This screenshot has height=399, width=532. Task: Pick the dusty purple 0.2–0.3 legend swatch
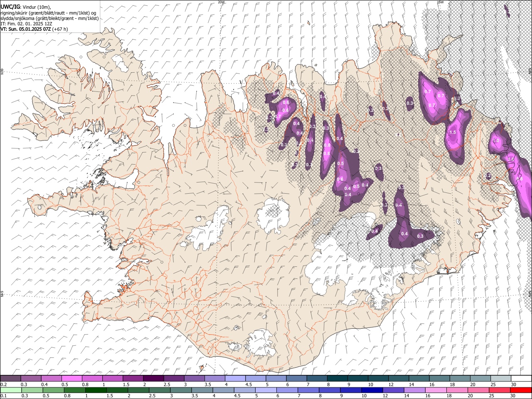[10, 379]
